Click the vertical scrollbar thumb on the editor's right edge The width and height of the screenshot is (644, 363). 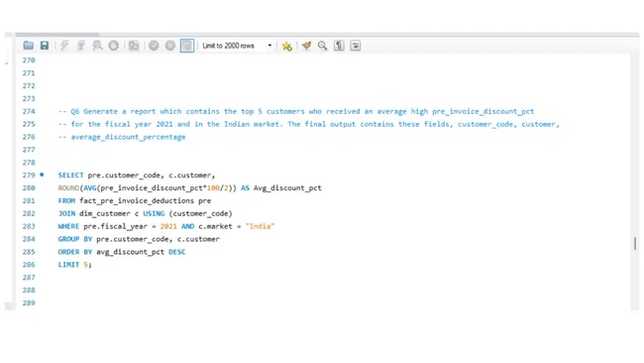pos(635,243)
